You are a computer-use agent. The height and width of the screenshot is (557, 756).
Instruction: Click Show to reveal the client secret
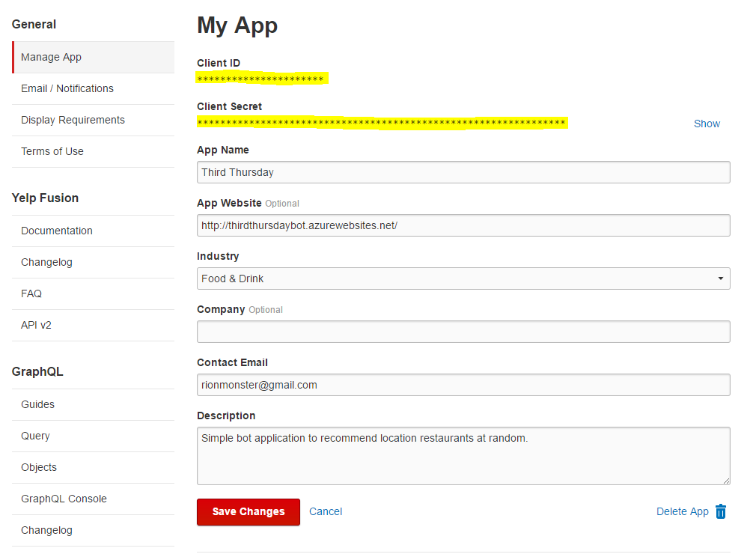pos(707,124)
